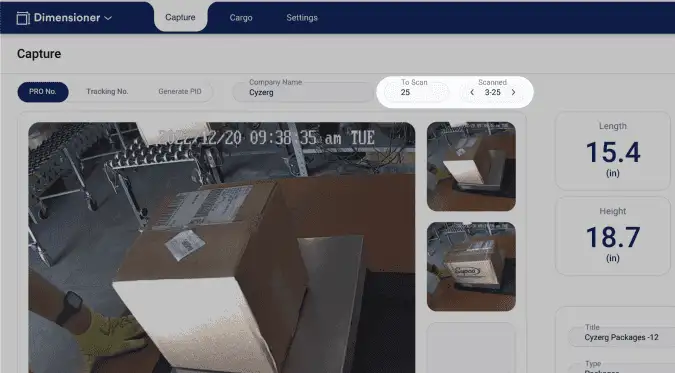Screen dimensions: 675x373
Task: Select the thumbnail showing Sapori box
Action: click(471, 266)
